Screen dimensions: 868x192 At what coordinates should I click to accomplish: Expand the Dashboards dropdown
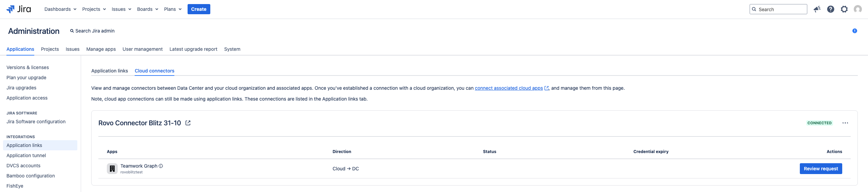coord(60,9)
